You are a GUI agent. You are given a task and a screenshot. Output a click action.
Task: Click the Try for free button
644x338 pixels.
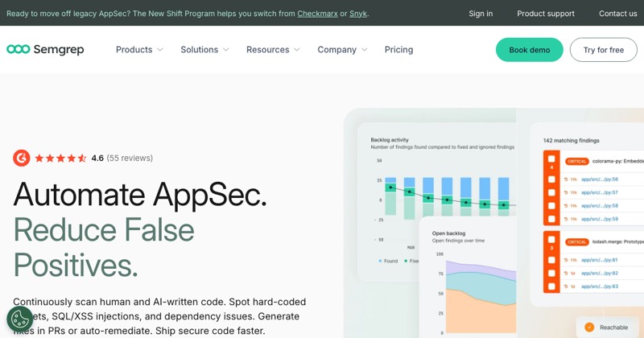pos(603,50)
